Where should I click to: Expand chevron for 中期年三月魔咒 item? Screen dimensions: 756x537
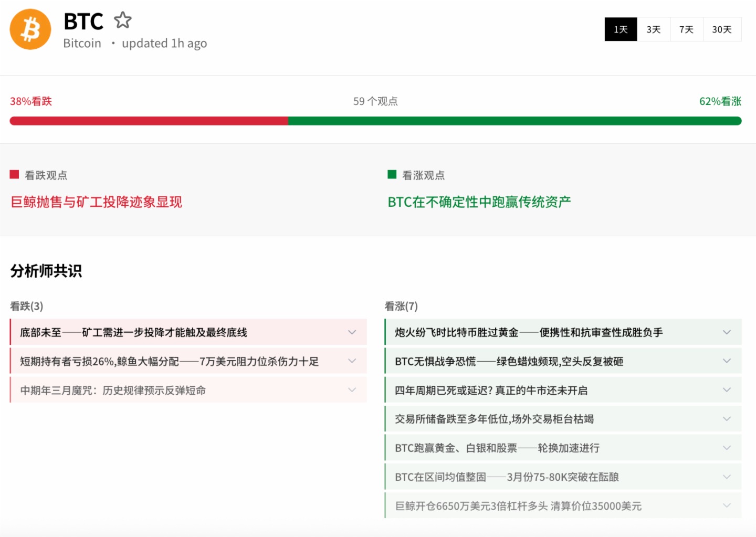(352, 390)
